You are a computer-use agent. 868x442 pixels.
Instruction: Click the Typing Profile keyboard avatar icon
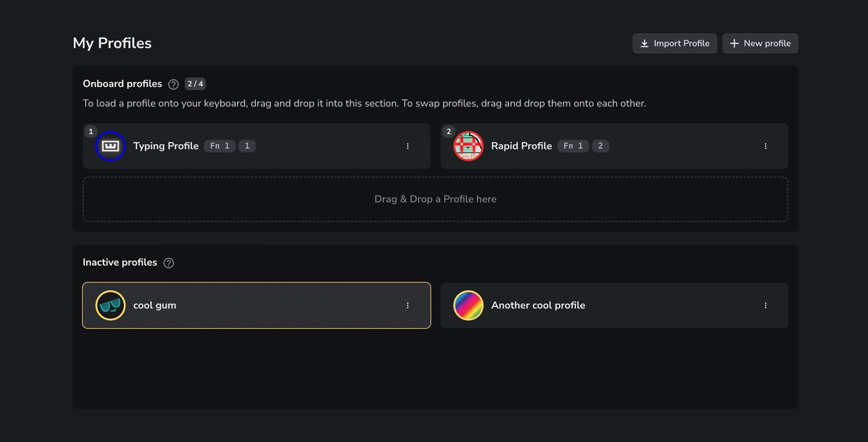coord(110,146)
